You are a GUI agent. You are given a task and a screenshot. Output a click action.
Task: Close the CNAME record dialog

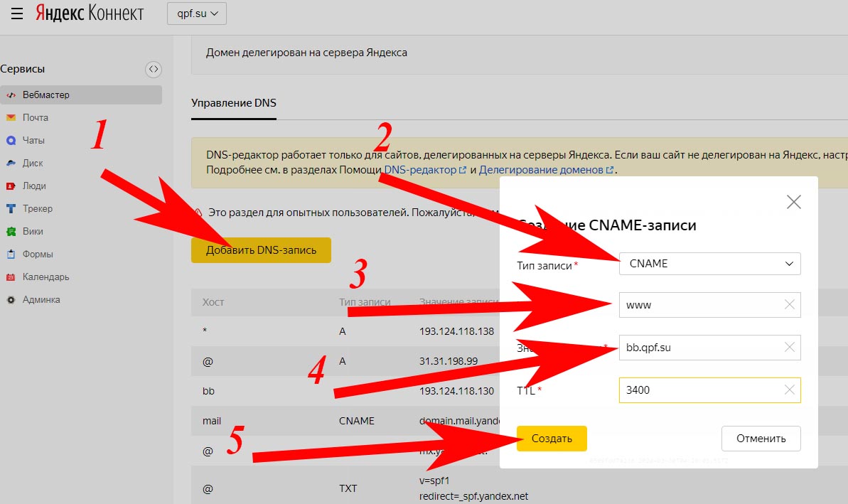pyautogui.click(x=793, y=203)
